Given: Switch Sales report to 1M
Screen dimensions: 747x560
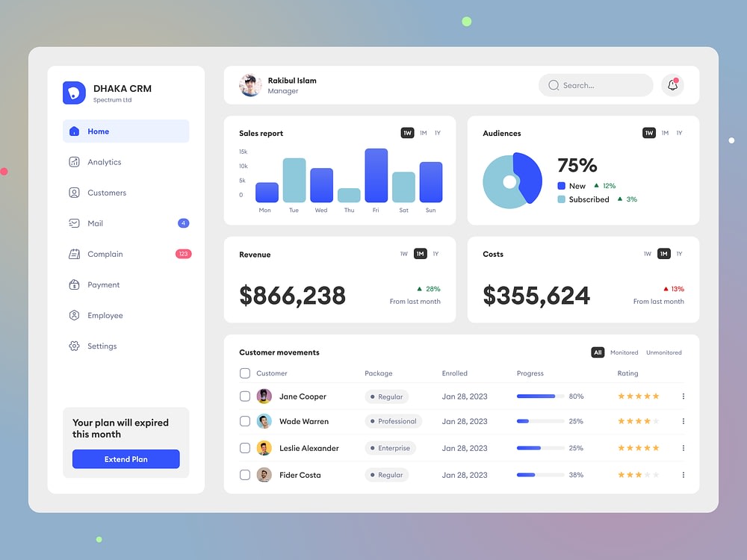Looking at the screenshot, I should [423, 133].
